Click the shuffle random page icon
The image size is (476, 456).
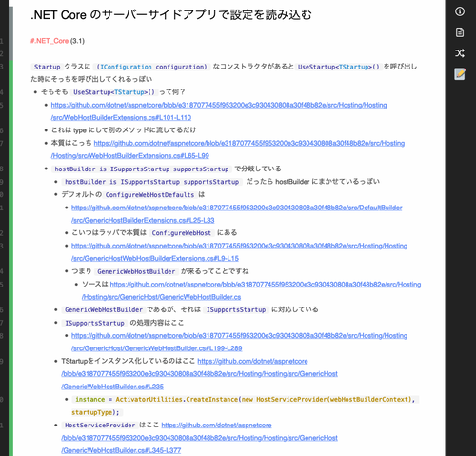460,53
